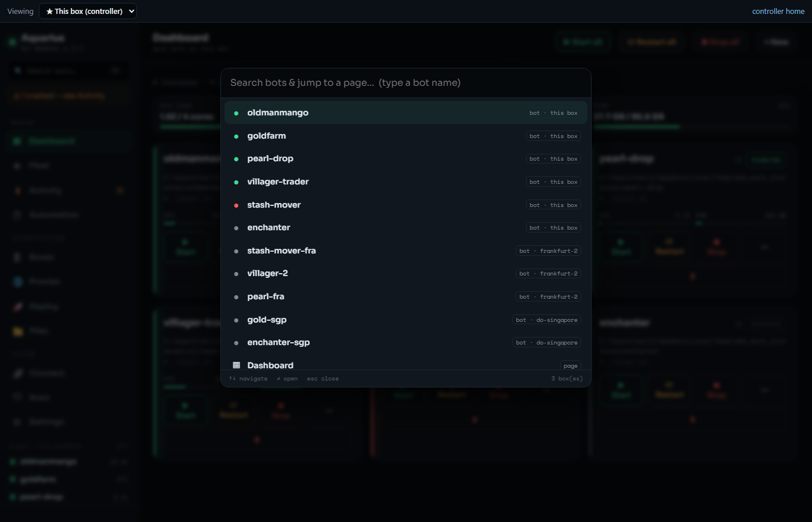Choose the enchanter bot on this box
The height and width of the screenshot is (522, 812).
(406, 227)
